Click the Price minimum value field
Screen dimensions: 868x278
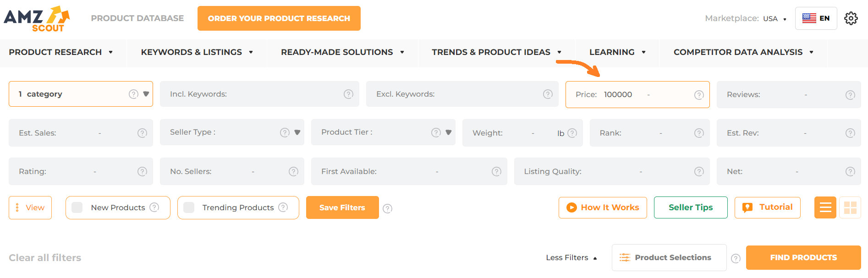tap(618, 94)
